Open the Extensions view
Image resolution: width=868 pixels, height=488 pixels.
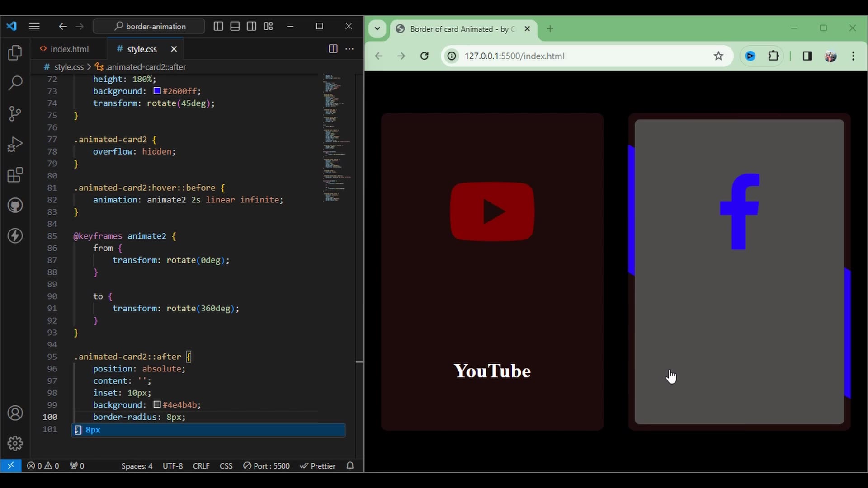click(x=15, y=175)
